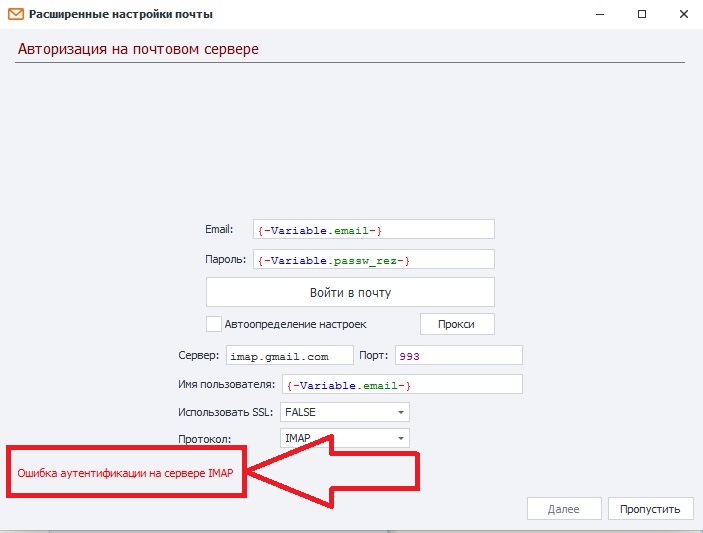Open the Протокол IMAP dropdown
Screen dimensions: 703x533
344,438
